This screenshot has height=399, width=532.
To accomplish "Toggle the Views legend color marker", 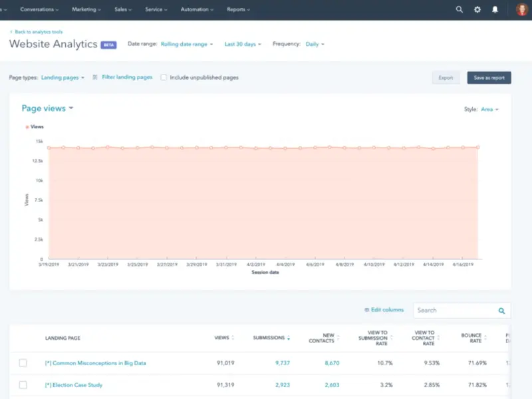I will (x=27, y=126).
